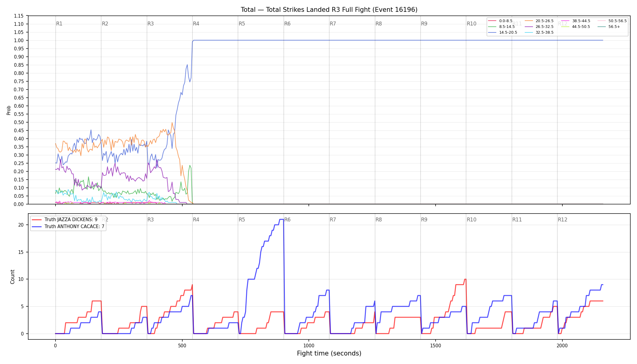Click the 'R7' round label in Prob chart
The height and width of the screenshot is (364, 637).
(333, 24)
